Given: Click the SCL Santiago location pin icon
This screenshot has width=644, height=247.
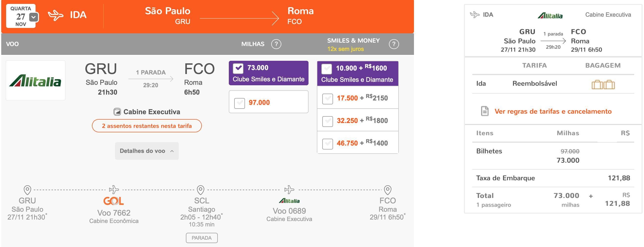Looking at the screenshot, I should (201, 190).
